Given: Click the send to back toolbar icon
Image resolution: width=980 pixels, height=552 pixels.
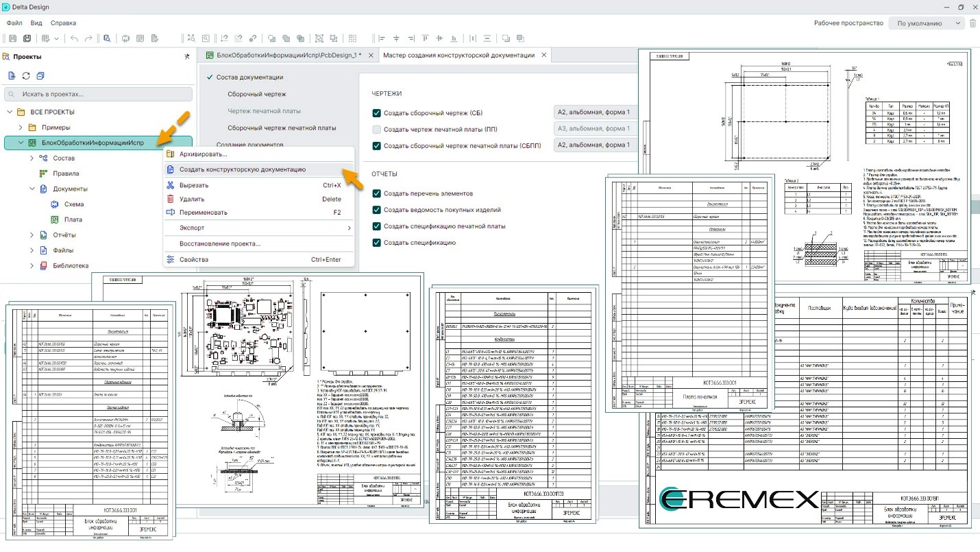Looking at the screenshot, I should tap(521, 38).
